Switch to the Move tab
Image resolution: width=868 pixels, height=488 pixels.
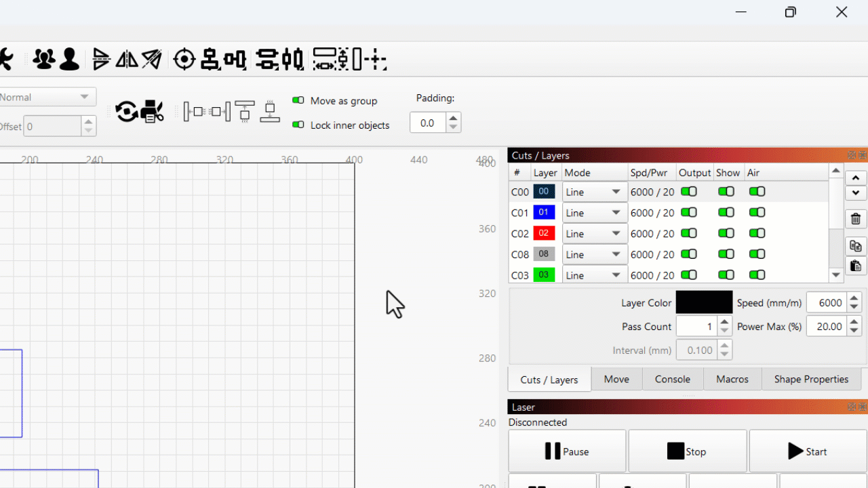(x=616, y=380)
